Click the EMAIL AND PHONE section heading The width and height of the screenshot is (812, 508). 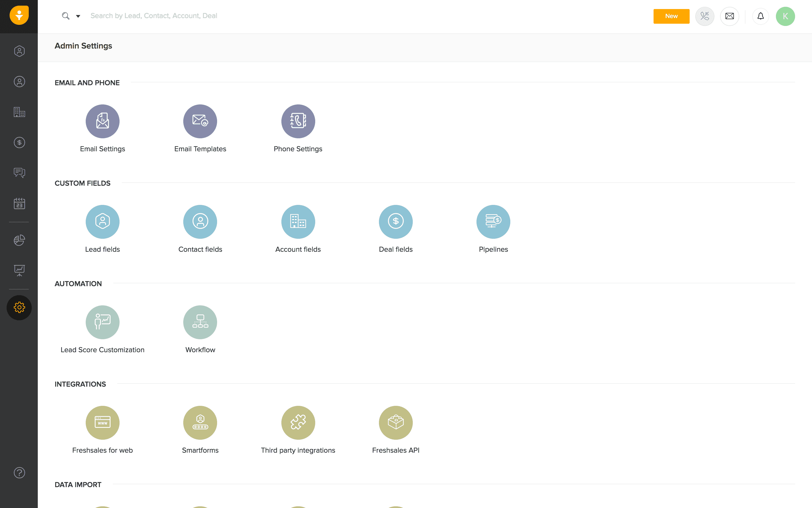click(x=87, y=83)
